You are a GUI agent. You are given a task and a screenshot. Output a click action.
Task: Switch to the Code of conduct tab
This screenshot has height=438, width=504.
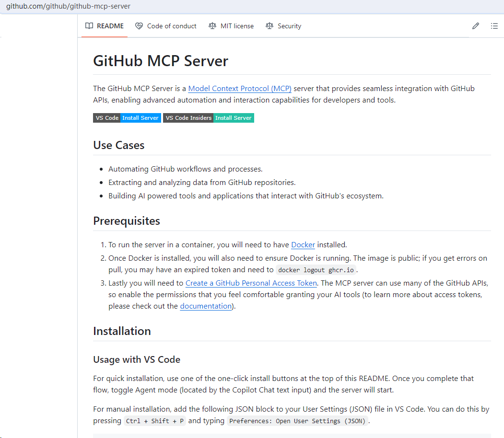click(x=171, y=26)
